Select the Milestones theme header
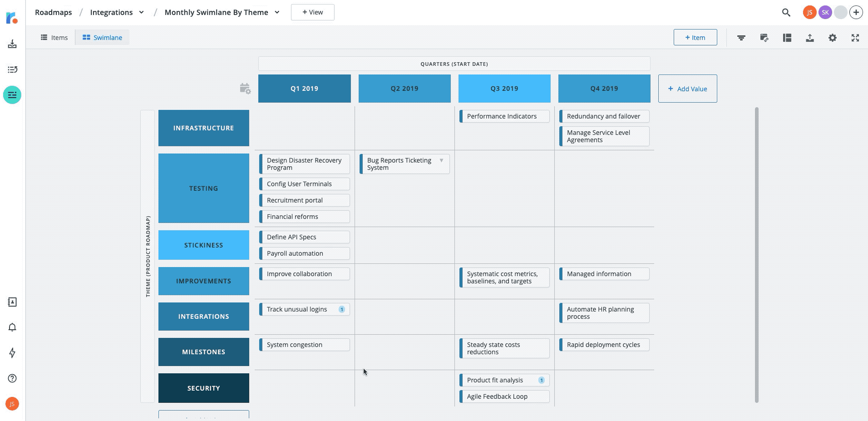Viewport: 868px width, 421px height. click(x=204, y=352)
